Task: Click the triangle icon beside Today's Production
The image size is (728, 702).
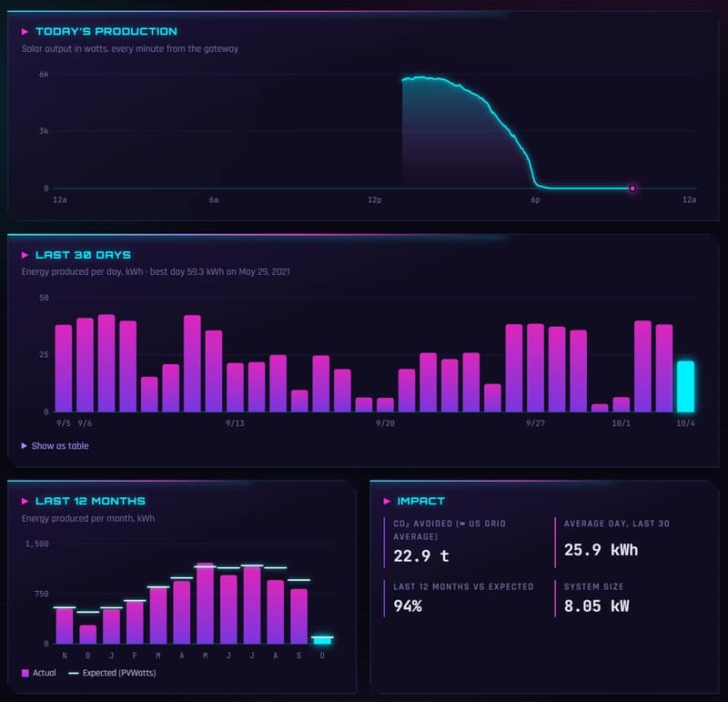Action: pos(25,32)
